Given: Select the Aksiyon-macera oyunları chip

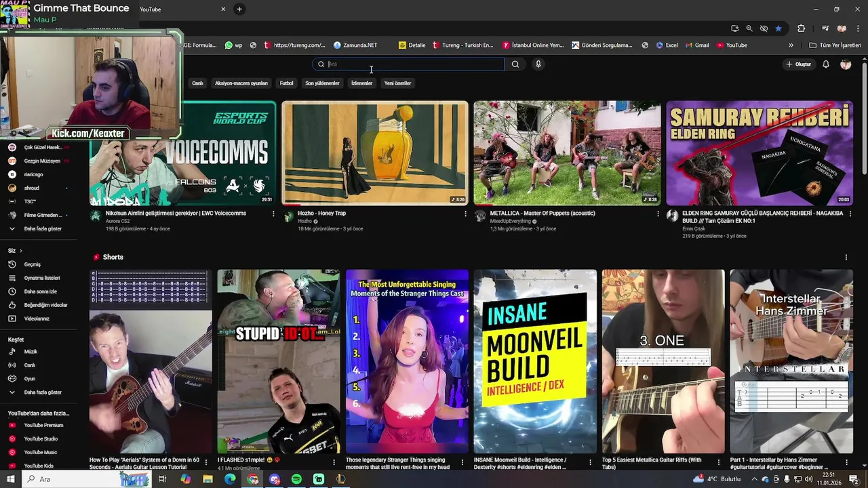Looking at the screenshot, I should pos(241,83).
